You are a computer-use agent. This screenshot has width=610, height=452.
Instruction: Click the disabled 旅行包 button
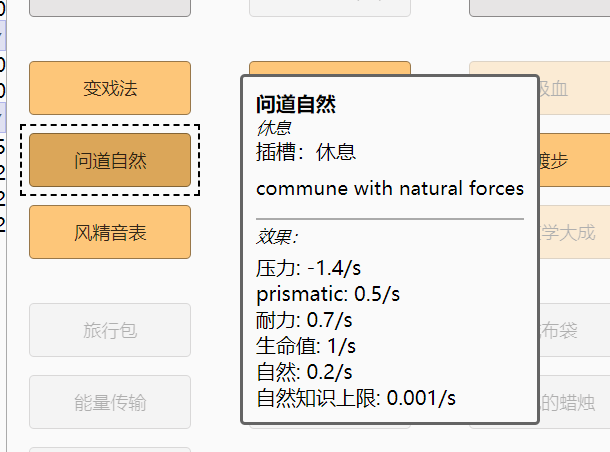pos(110,330)
